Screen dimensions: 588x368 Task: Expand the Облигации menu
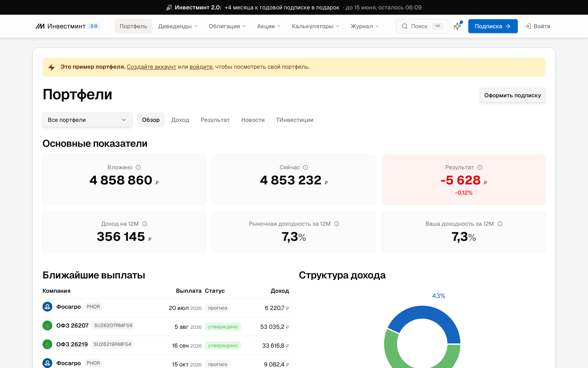(x=227, y=26)
